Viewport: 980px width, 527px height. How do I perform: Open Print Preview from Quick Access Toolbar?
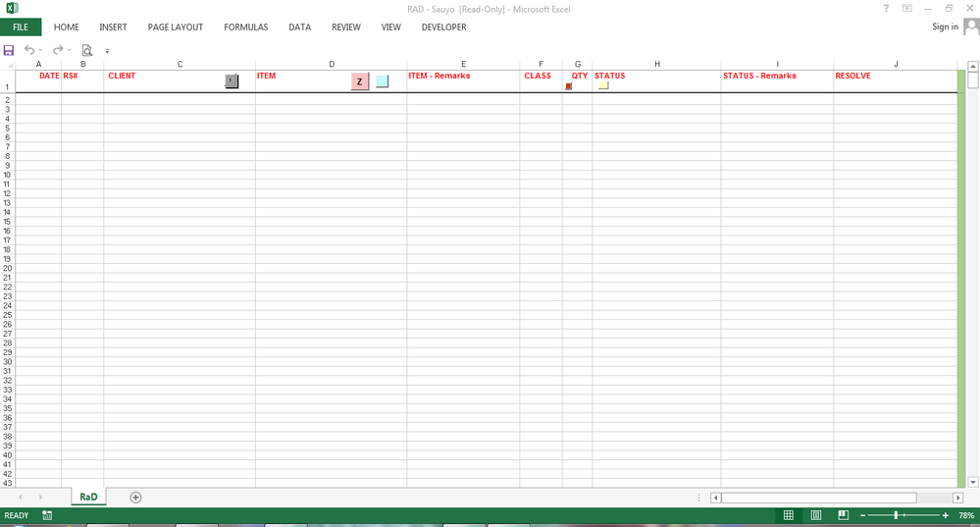(x=87, y=50)
